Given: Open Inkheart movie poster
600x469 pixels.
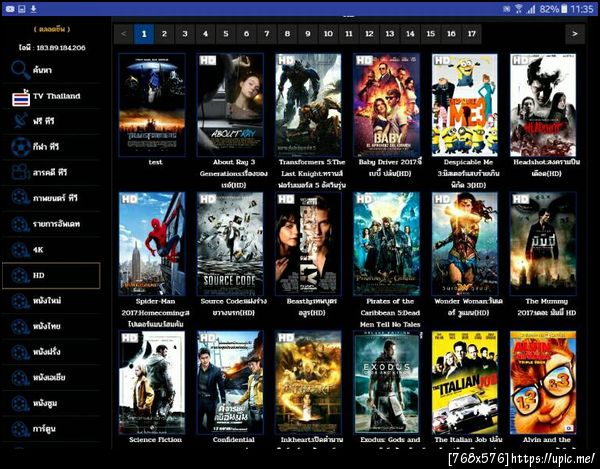Looking at the screenshot, I should tap(308, 383).
